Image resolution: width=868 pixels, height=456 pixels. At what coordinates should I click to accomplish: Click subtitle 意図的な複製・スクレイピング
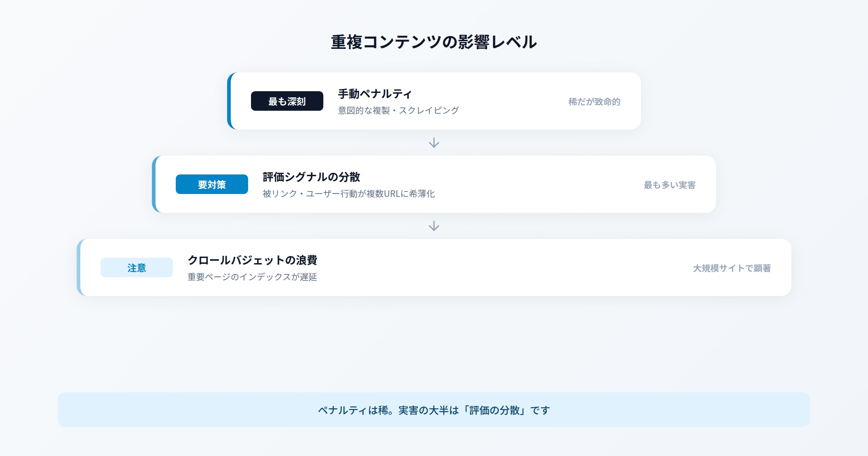[x=398, y=110]
